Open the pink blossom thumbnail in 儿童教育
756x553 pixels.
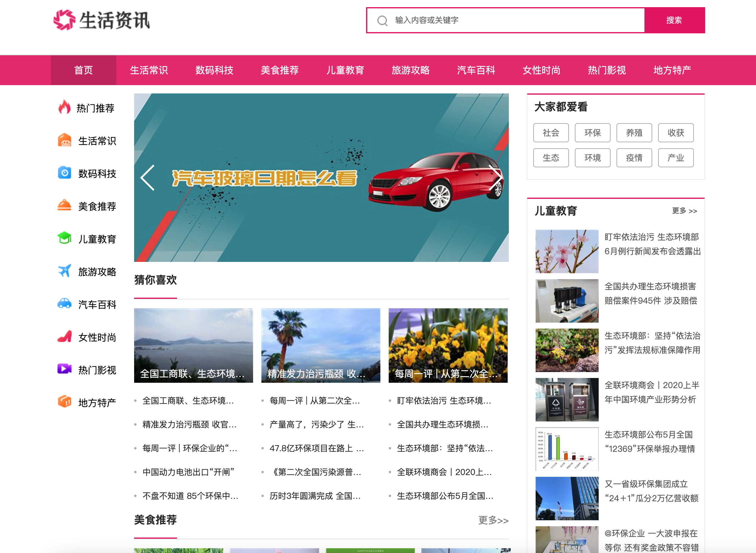point(567,251)
